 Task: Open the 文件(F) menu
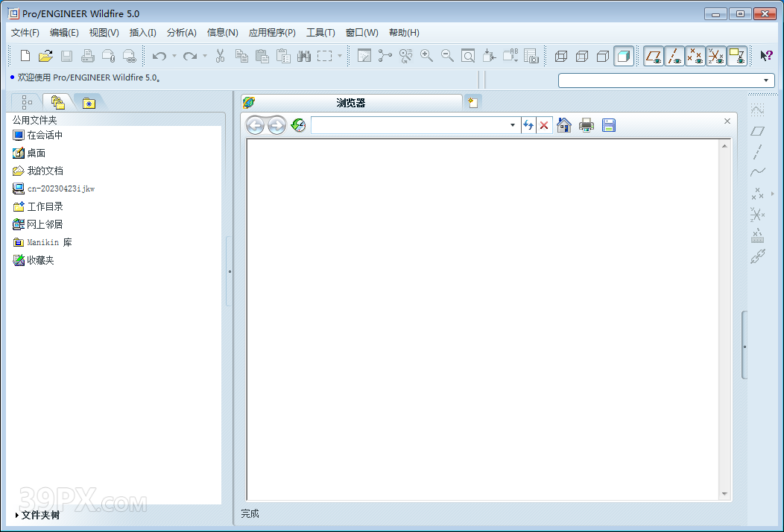(x=25, y=33)
